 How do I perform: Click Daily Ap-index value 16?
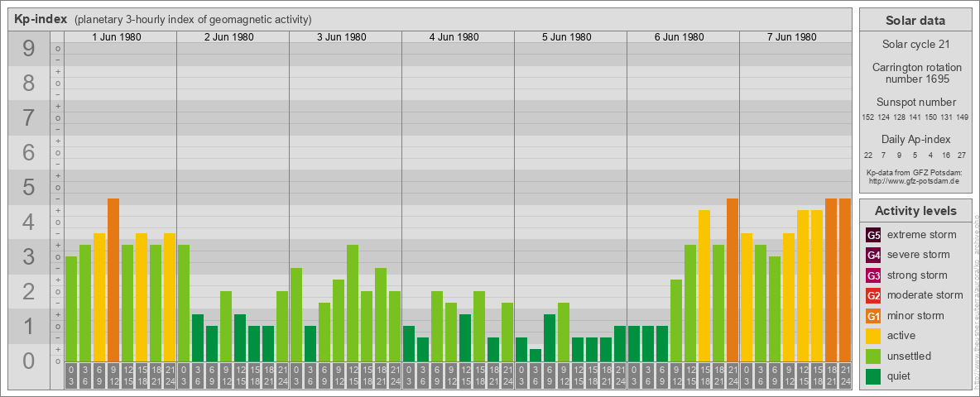[x=947, y=155]
